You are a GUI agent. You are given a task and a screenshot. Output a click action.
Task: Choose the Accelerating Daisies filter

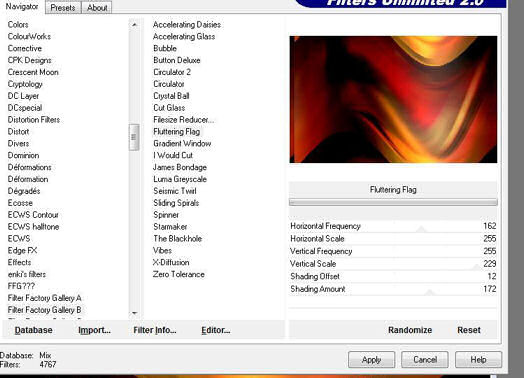pyautogui.click(x=187, y=24)
